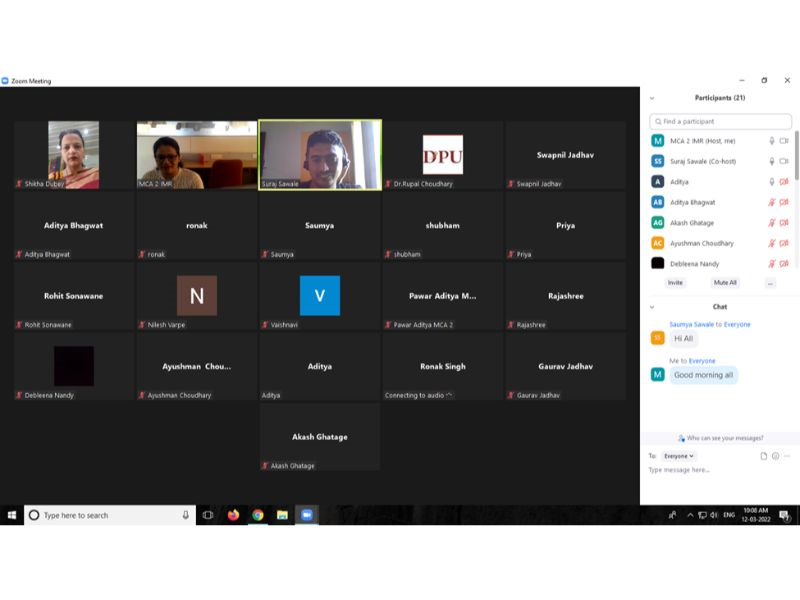Click Aditya Bhagwat's AB avatar
Image resolution: width=800 pixels, height=600 pixels.
click(658, 202)
